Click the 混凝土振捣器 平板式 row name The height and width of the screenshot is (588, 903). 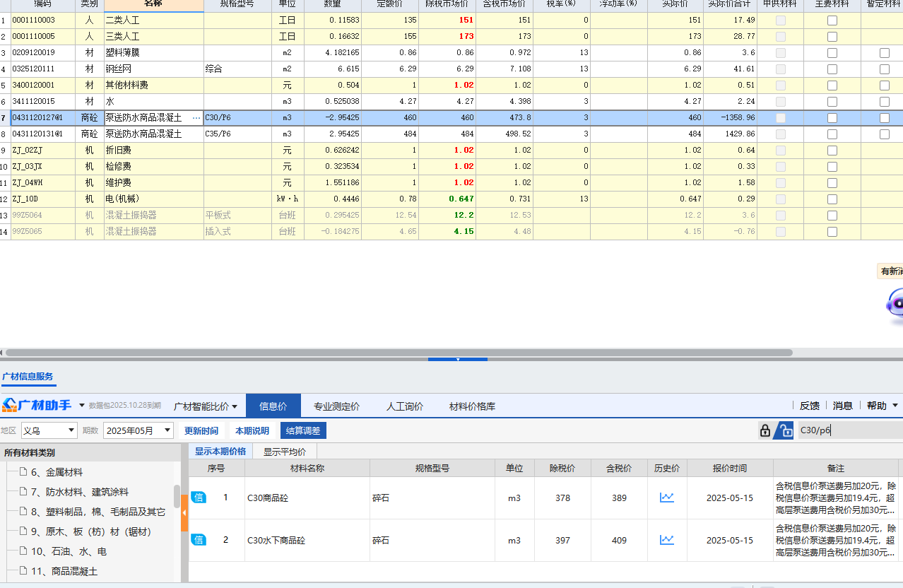coord(131,216)
